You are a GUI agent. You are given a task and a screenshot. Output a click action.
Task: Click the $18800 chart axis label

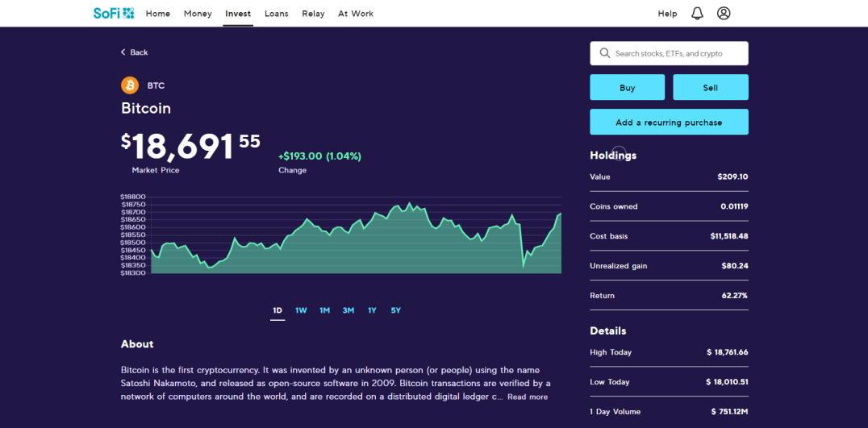[x=133, y=197]
